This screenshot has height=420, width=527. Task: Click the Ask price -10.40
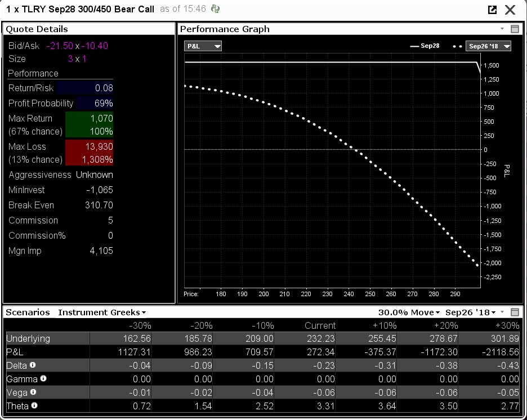pos(95,46)
